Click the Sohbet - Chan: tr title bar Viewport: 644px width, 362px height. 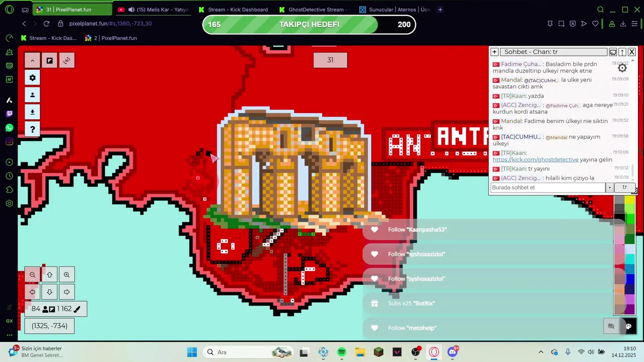click(x=553, y=52)
